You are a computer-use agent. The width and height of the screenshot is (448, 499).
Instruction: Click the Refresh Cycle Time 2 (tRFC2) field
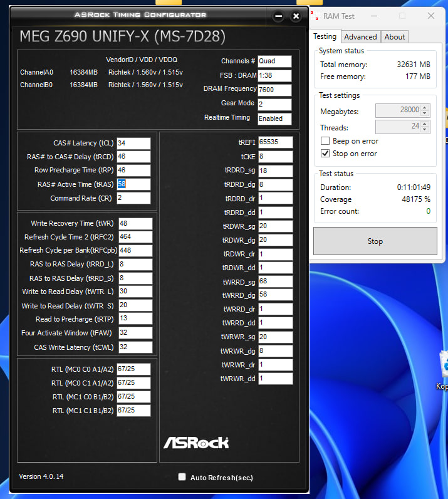click(135, 237)
